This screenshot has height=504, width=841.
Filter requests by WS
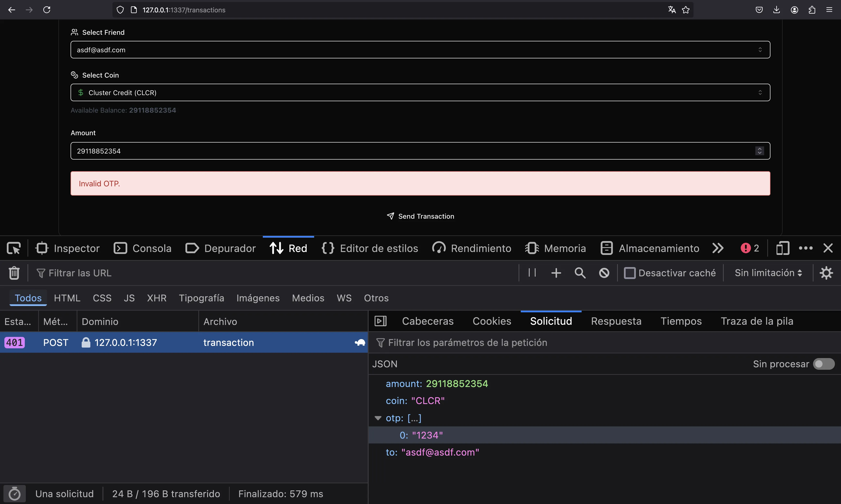coord(344,298)
